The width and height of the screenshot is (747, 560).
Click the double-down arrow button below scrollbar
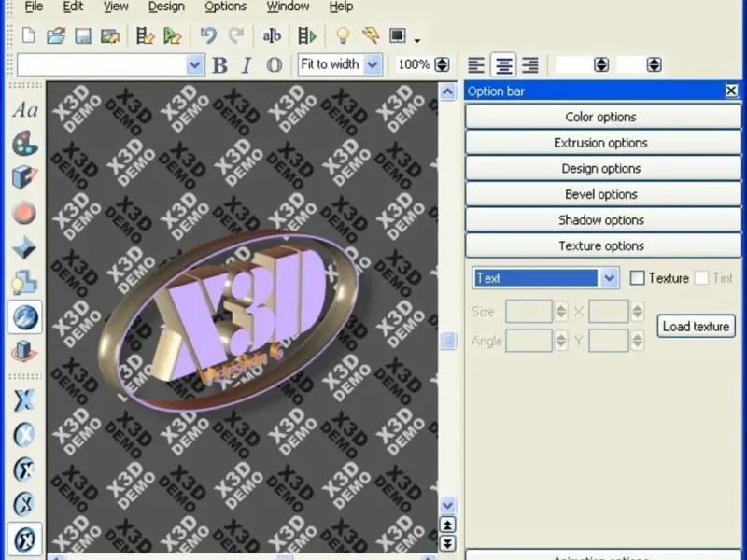tap(447, 543)
